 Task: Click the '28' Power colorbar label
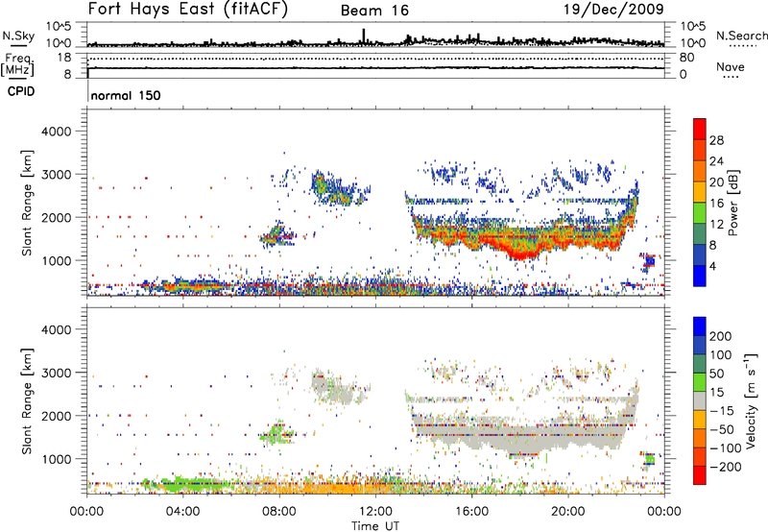pyautogui.click(x=716, y=140)
